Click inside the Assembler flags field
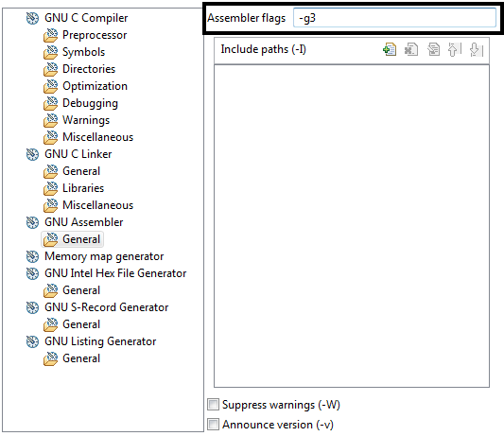Screen dimensions: 504x436 click(x=394, y=18)
